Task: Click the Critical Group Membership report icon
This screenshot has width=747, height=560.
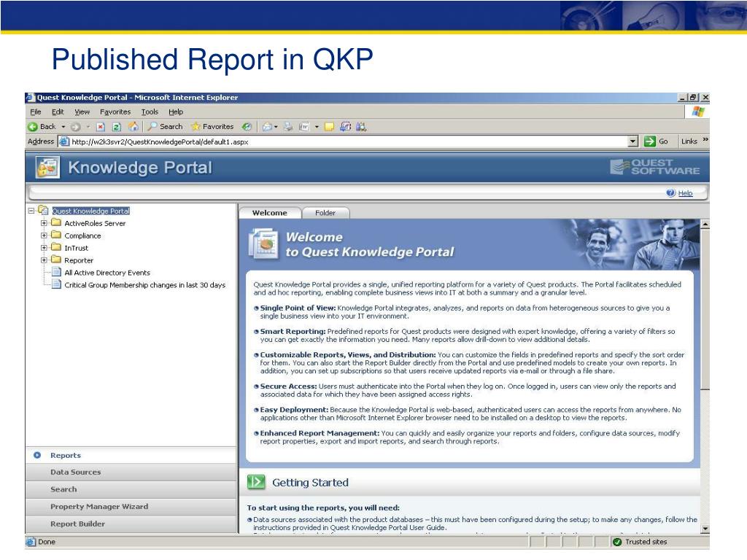Action: click(56, 284)
